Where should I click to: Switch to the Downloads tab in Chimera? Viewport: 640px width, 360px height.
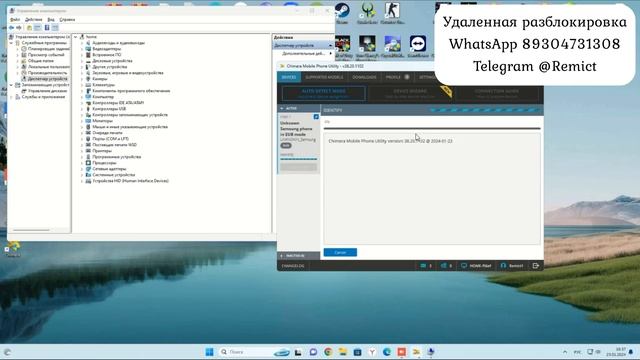[364, 77]
